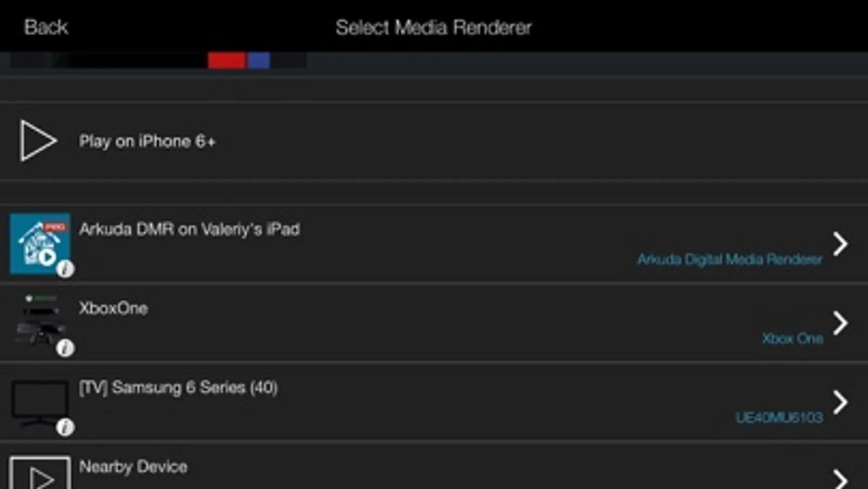Click the red swatch in top bar

226,60
